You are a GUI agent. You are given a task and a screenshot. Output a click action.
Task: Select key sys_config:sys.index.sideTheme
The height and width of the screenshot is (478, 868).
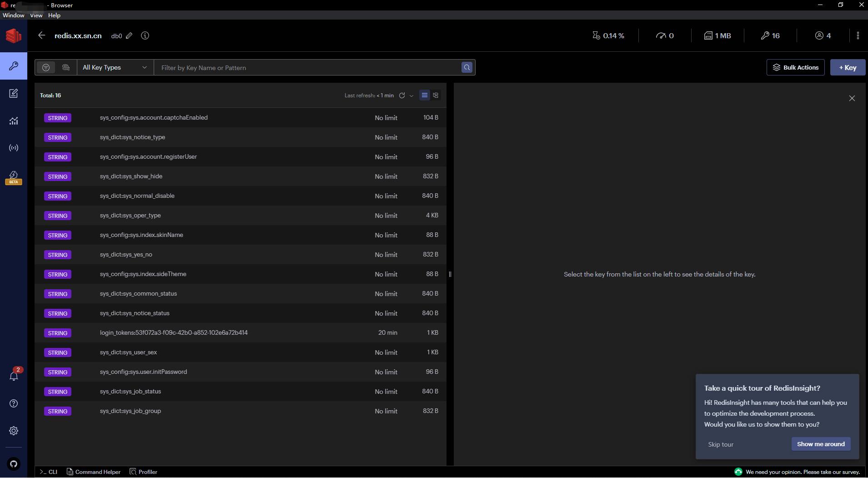(241, 274)
